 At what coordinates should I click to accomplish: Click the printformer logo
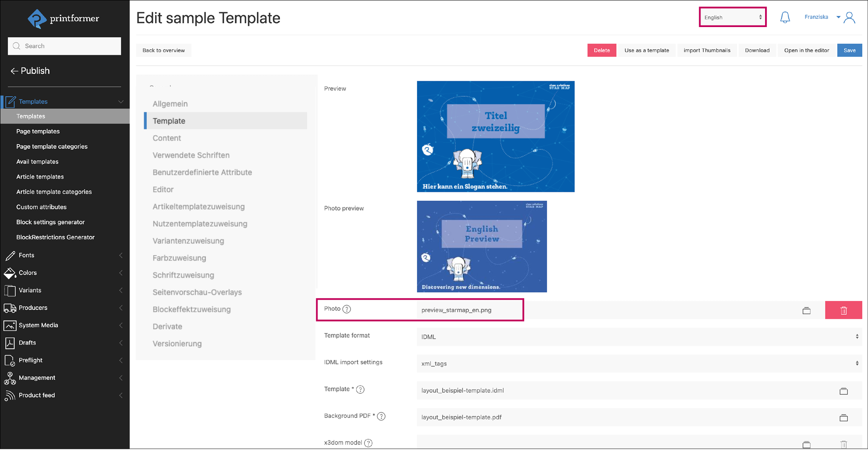(x=64, y=19)
